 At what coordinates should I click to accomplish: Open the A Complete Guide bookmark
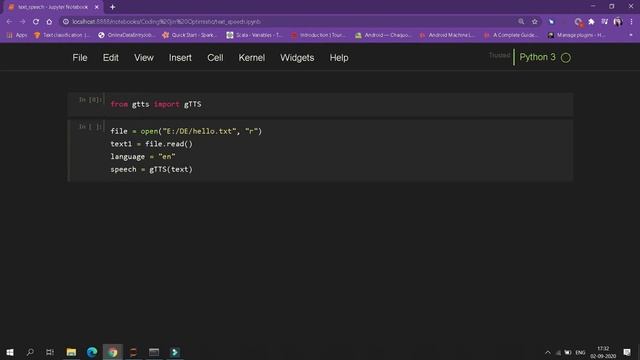point(511,36)
